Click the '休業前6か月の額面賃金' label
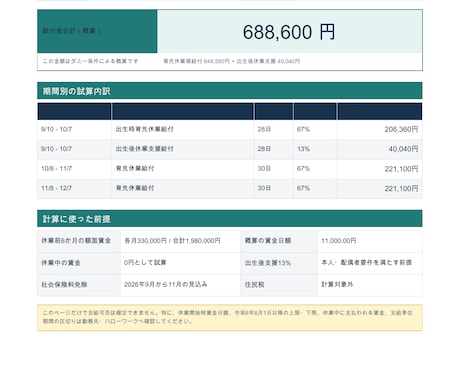This screenshot has height=380, width=460. click(76, 241)
